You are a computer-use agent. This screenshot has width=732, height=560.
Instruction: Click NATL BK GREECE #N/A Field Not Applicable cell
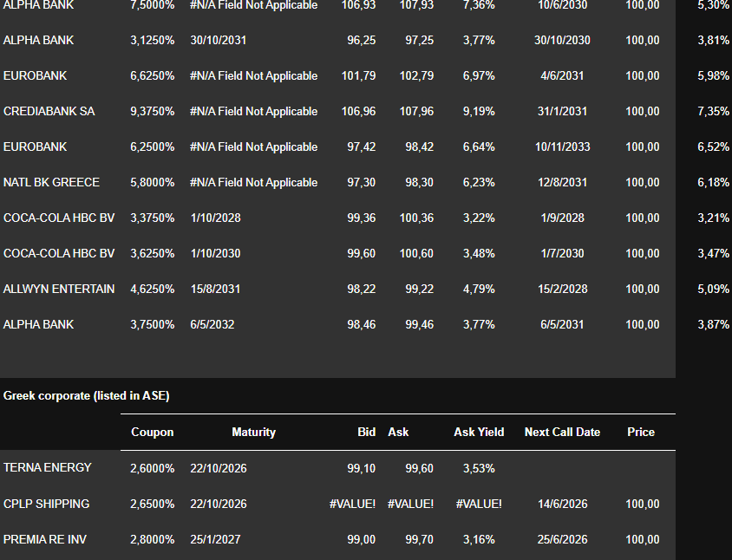(x=253, y=182)
